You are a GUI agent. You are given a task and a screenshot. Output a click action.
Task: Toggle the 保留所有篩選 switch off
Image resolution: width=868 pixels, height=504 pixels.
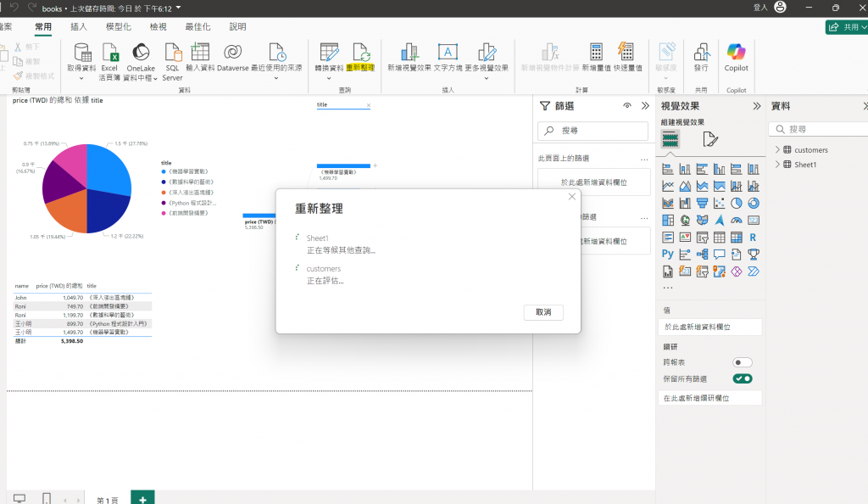(x=743, y=378)
